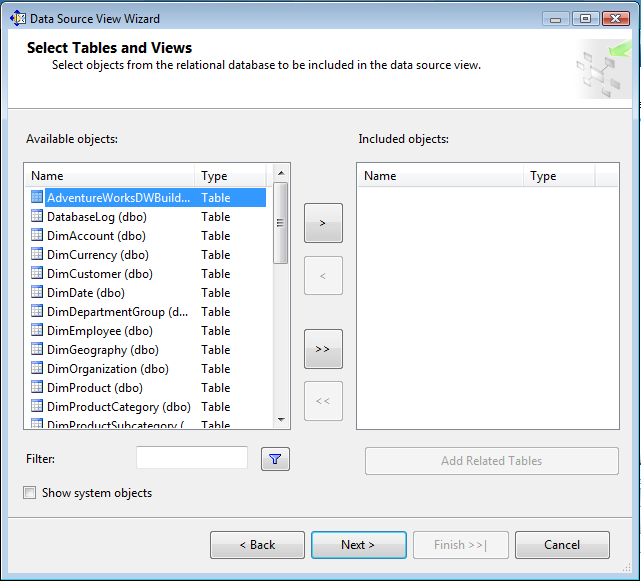The image size is (641, 583).
Task: Click the table icon beside DimProduct (dbo)
Action: tap(37, 387)
